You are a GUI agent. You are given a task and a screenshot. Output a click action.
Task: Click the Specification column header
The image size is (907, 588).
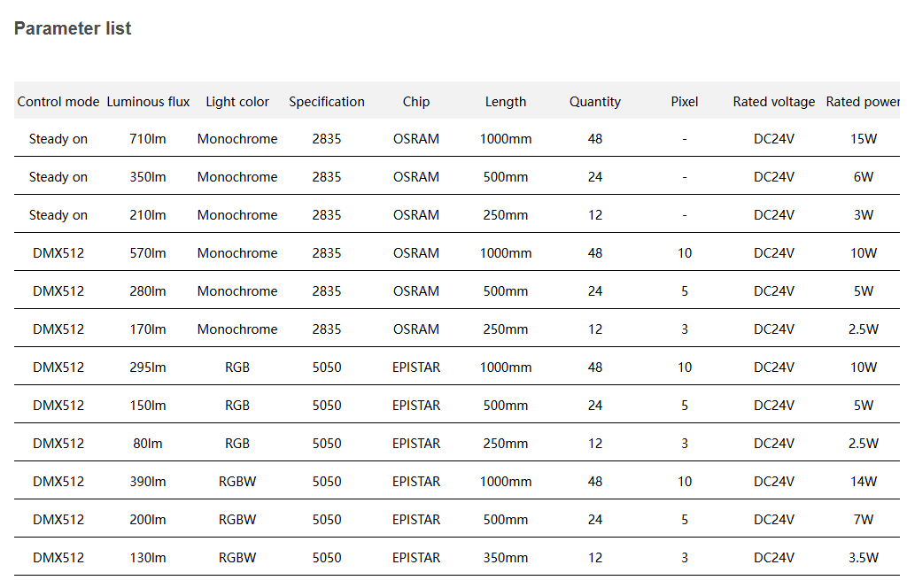tap(327, 102)
